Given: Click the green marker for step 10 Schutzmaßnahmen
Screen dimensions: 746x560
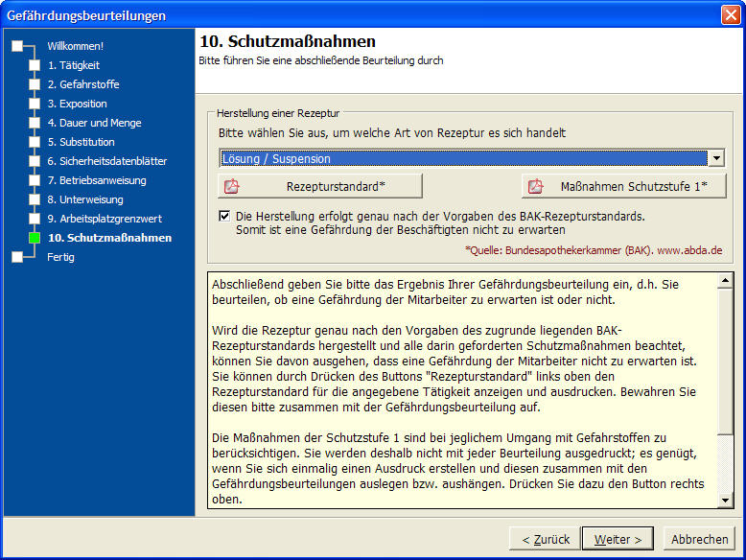Looking at the screenshot, I should point(35,238).
